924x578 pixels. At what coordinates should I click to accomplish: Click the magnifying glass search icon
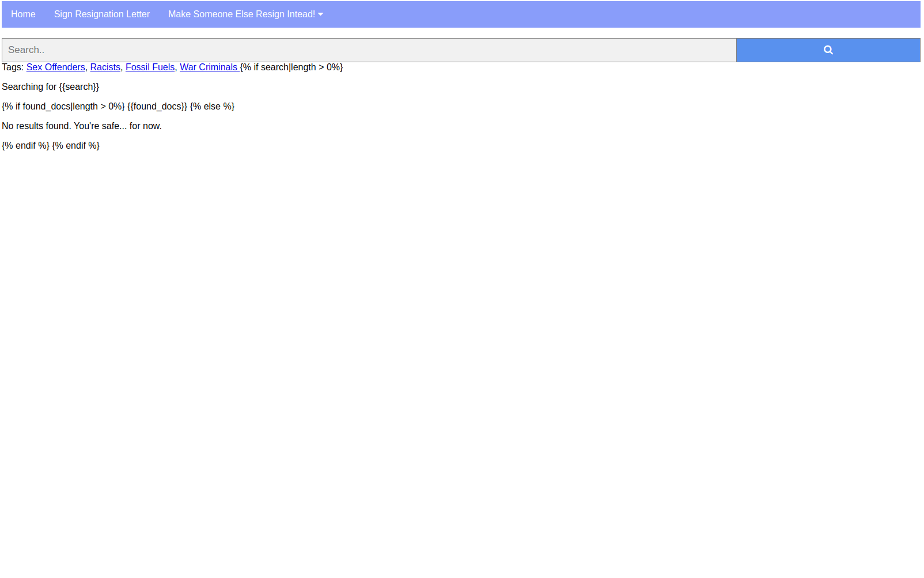(x=828, y=50)
